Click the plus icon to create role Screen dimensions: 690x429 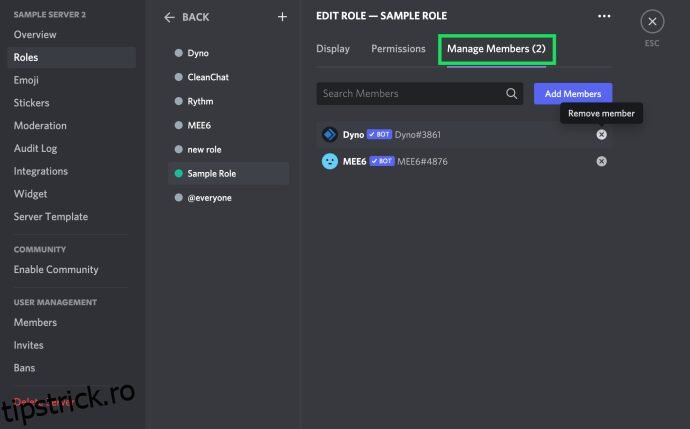pyautogui.click(x=282, y=17)
